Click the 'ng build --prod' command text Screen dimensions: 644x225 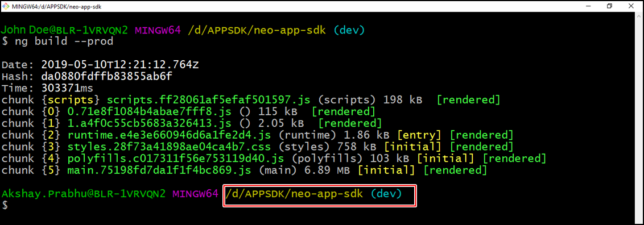point(64,41)
